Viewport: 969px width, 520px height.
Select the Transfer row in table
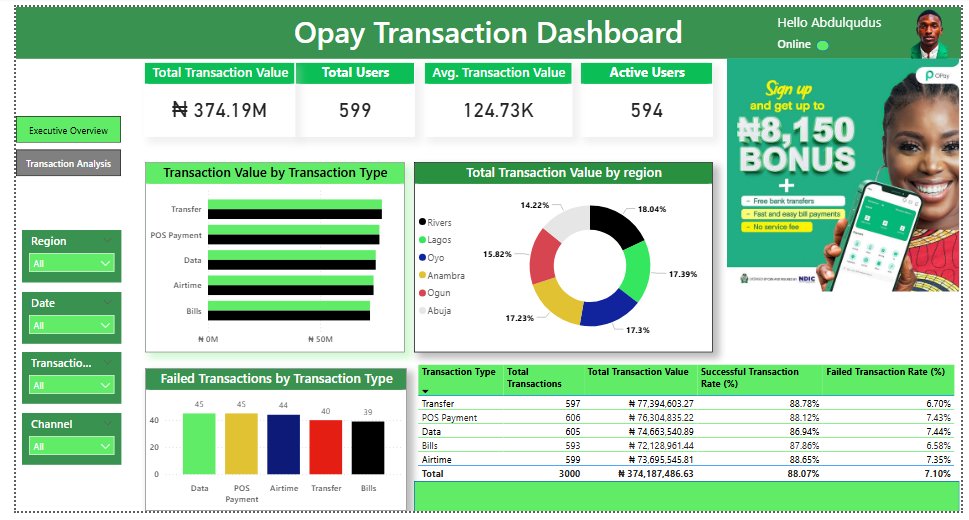(686, 404)
